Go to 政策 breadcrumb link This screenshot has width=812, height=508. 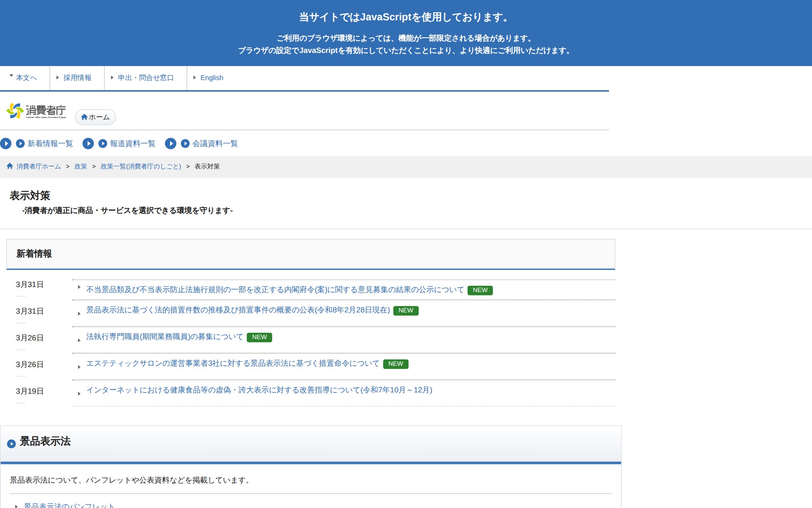point(80,166)
